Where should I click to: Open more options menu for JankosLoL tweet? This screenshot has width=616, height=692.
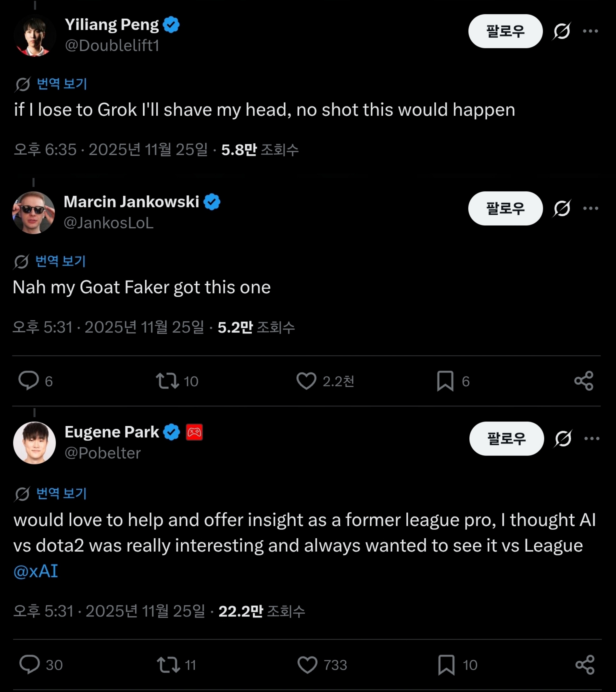(590, 208)
